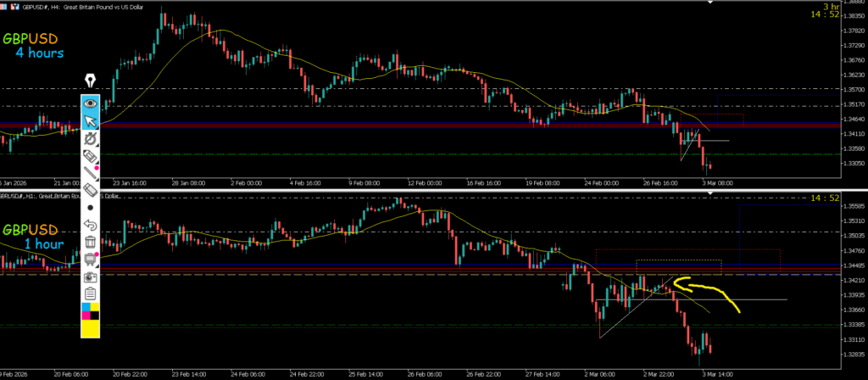Open the clipboard icon in the annotation toolbar
Screen dimensions: 868x380
tap(91, 294)
